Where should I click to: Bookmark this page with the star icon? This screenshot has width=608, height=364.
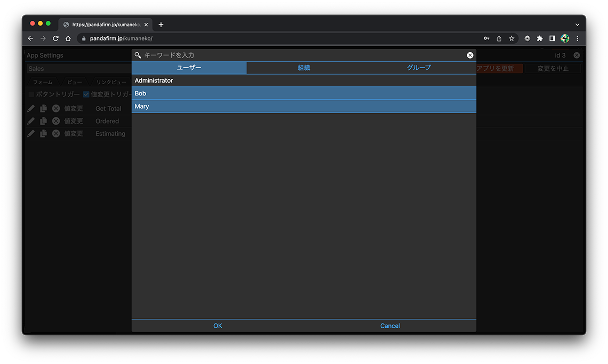pos(511,38)
